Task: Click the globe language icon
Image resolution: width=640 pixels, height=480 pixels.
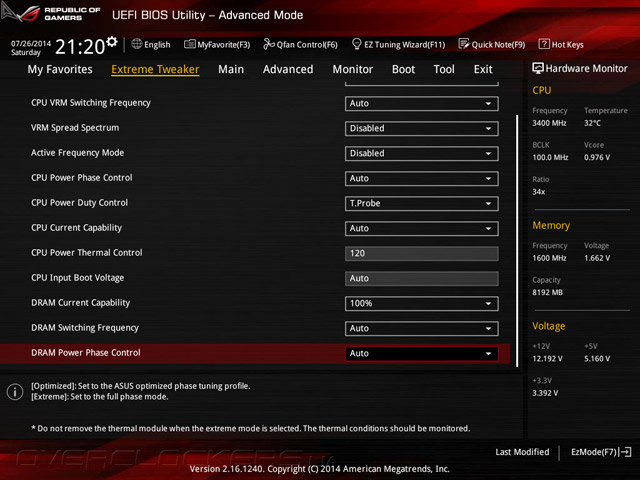Action: 137,44
